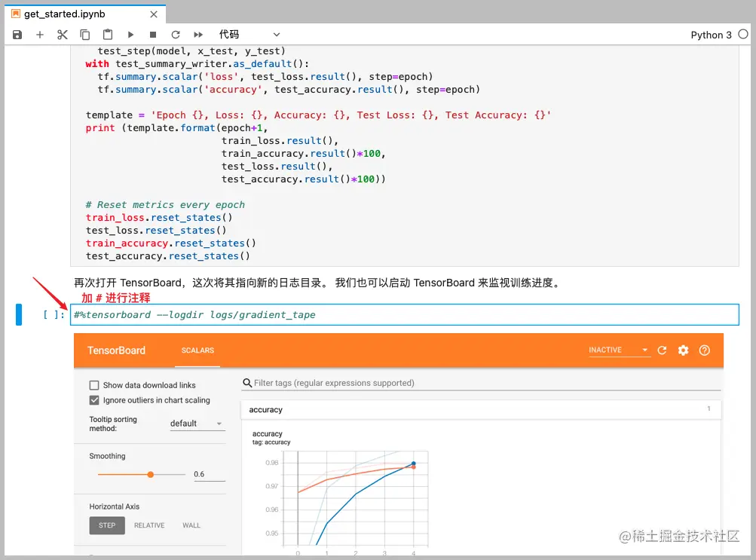Open TensorBoard settings gear icon
The height and width of the screenshot is (560, 756).
tap(683, 350)
